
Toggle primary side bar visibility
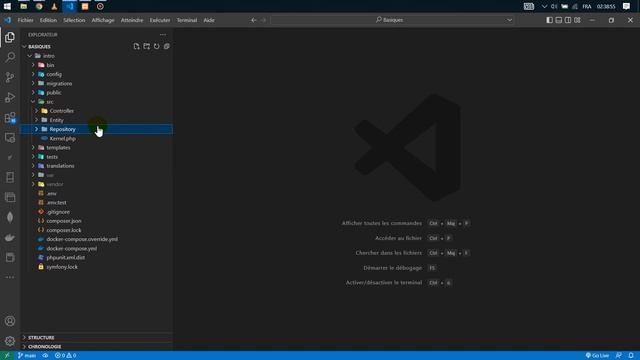click(549, 20)
